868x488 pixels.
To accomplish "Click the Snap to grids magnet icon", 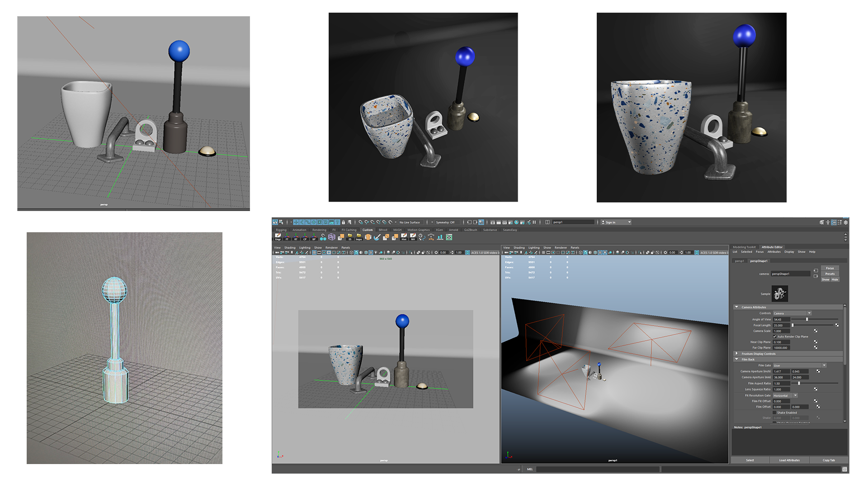I will [361, 222].
